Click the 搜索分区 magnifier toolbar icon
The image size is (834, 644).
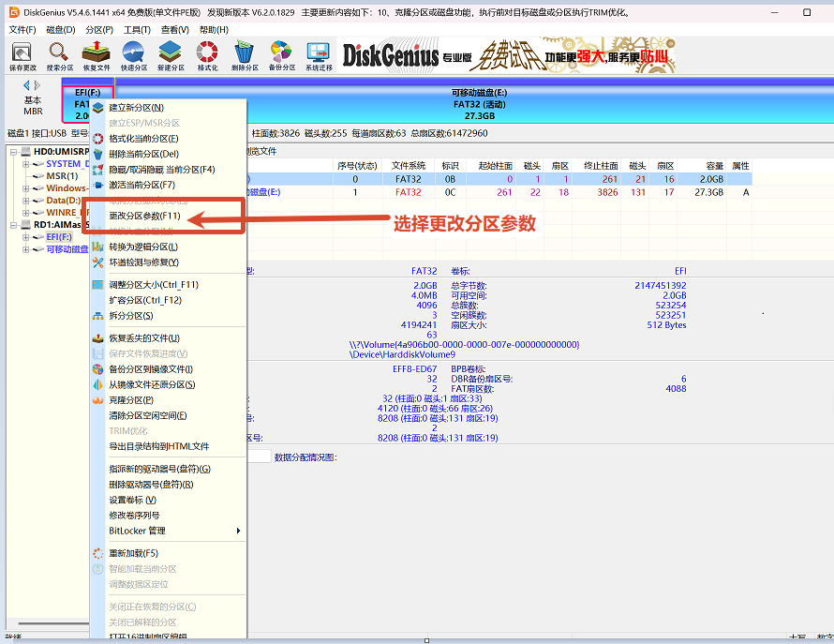[59, 56]
